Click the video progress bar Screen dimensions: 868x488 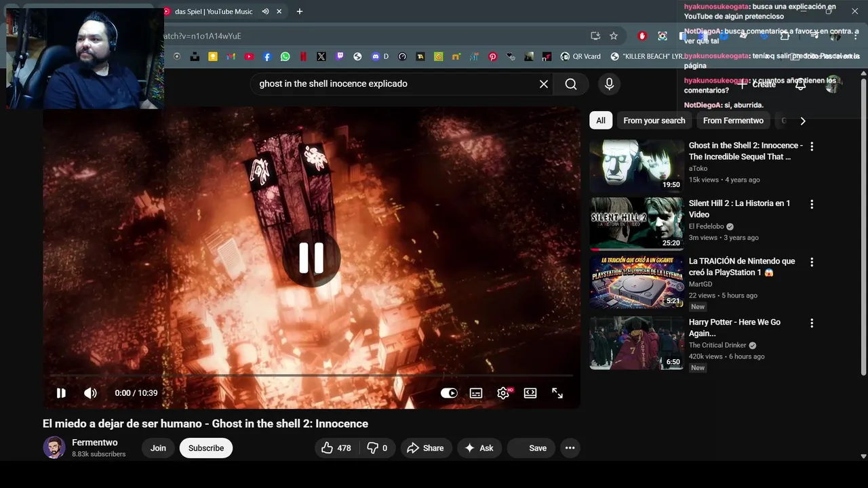[311, 375]
